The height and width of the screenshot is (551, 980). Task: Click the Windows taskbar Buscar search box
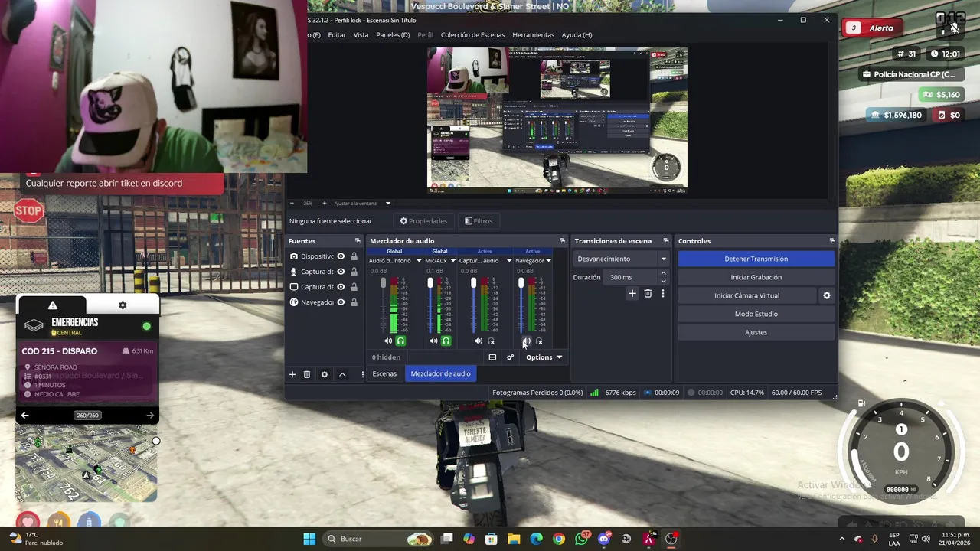point(377,539)
